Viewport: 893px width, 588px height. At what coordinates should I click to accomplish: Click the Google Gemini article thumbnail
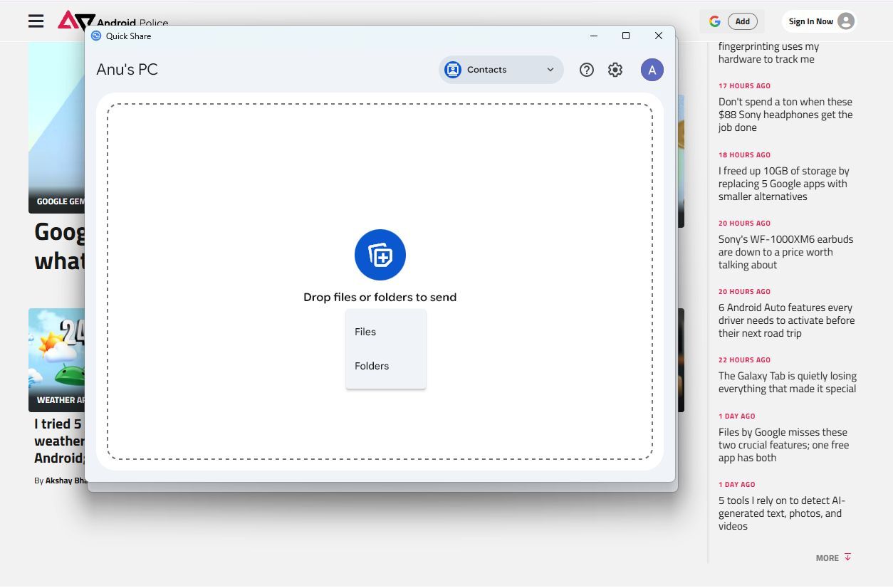coord(56,128)
